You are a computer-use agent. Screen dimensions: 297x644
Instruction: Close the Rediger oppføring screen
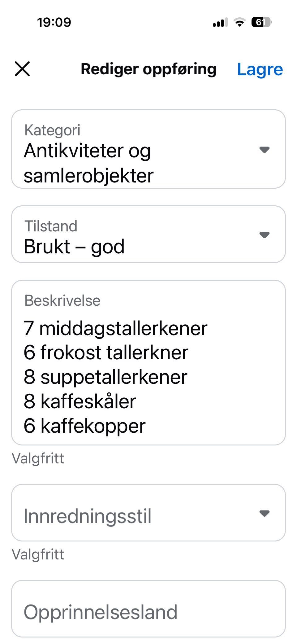click(22, 69)
